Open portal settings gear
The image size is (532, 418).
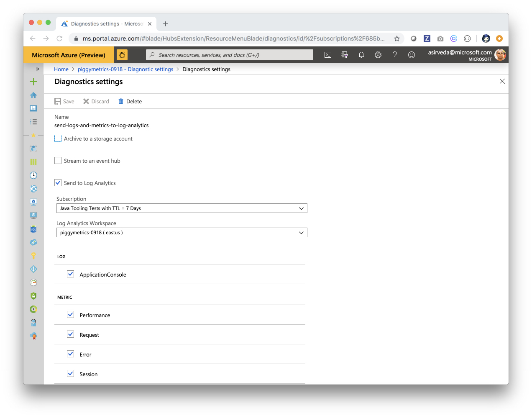coord(378,55)
